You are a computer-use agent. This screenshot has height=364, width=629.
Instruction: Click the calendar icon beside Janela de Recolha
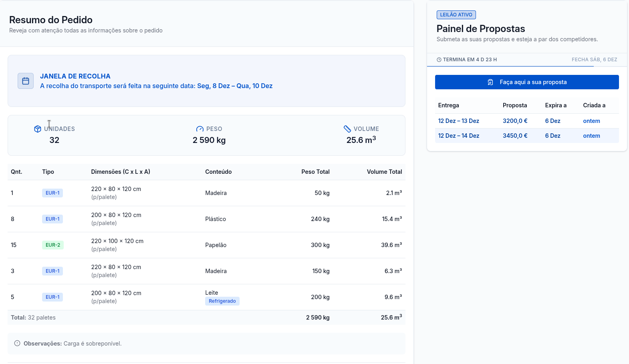26,81
